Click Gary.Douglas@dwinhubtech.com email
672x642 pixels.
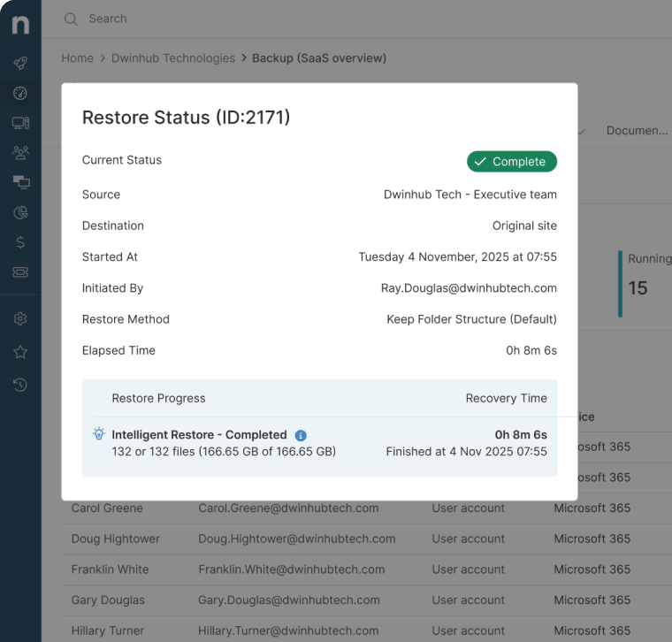pos(289,600)
